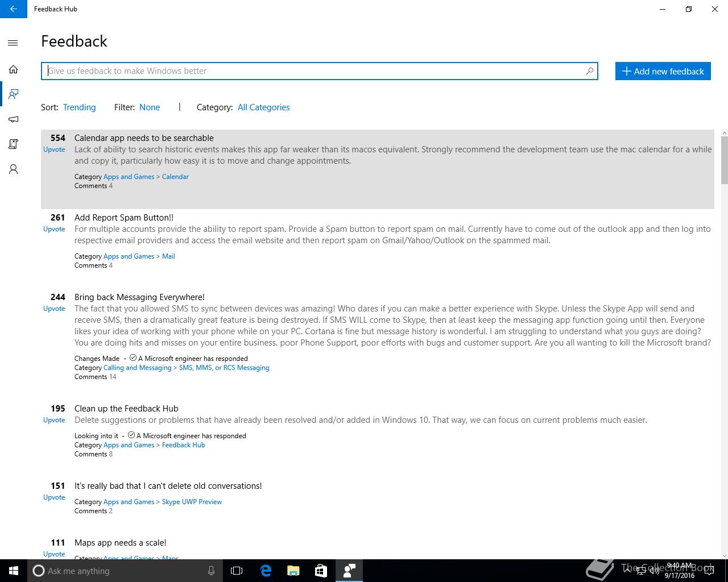Open Quests icon in sidebar
728x582 pixels.
coord(13,144)
